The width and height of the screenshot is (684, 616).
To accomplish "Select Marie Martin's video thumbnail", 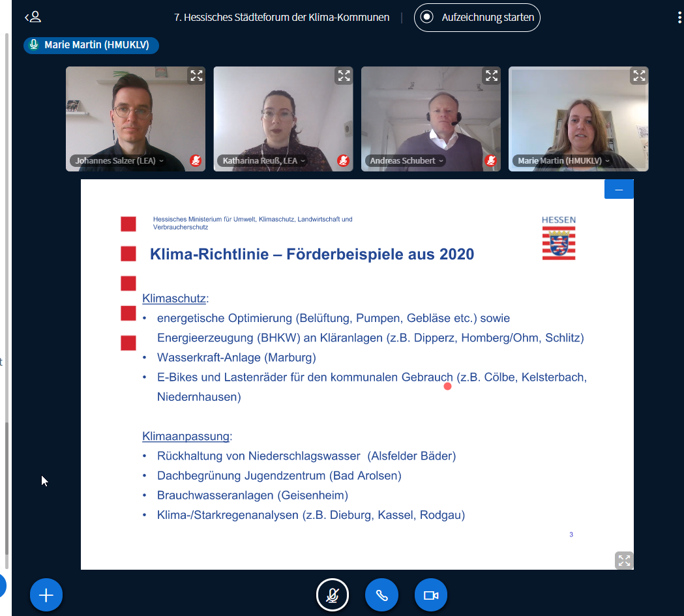I will point(578,119).
